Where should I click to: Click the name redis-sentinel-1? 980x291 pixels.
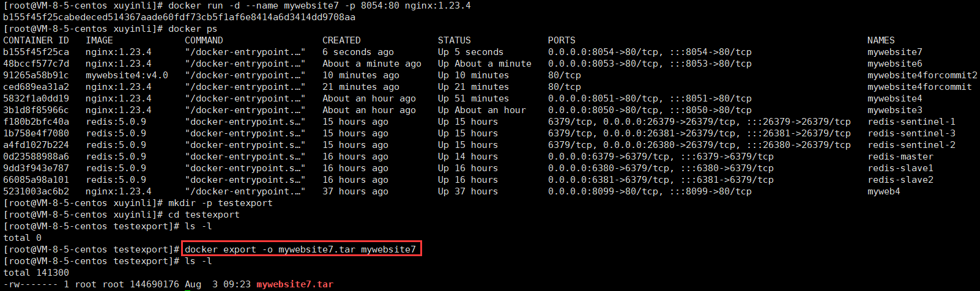click(x=911, y=122)
